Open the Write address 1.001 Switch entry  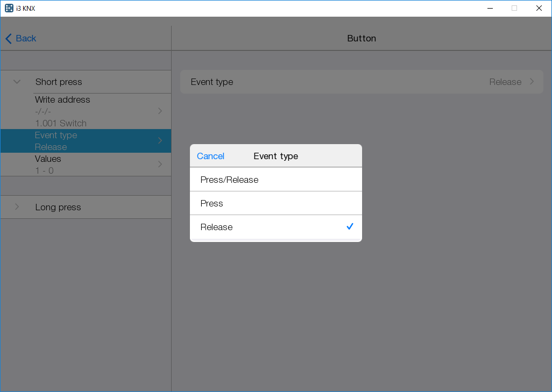point(86,111)
